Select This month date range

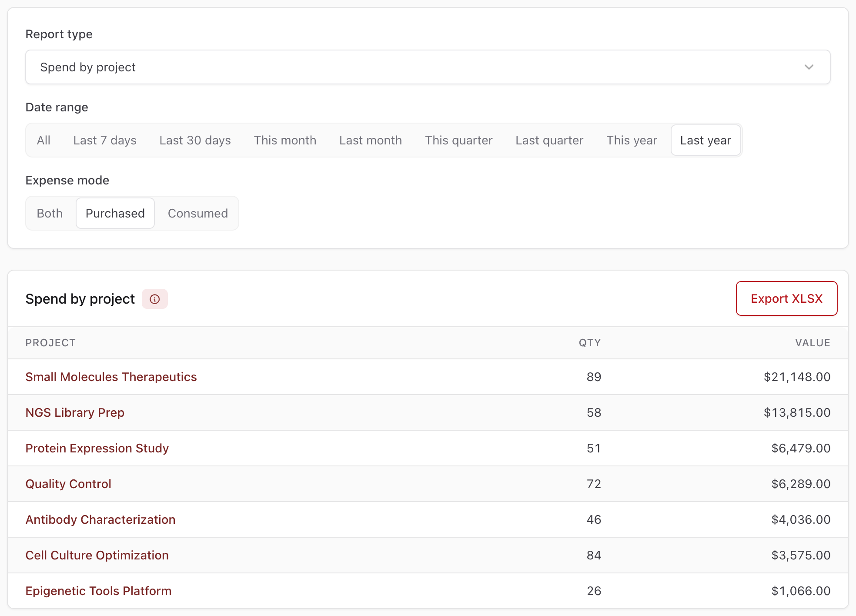[x=285, y=140]
